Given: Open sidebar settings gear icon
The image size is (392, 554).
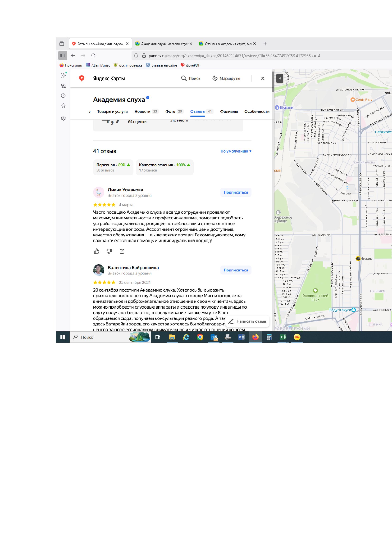Looking at the screenshot, I should click(x=63, y=118).
